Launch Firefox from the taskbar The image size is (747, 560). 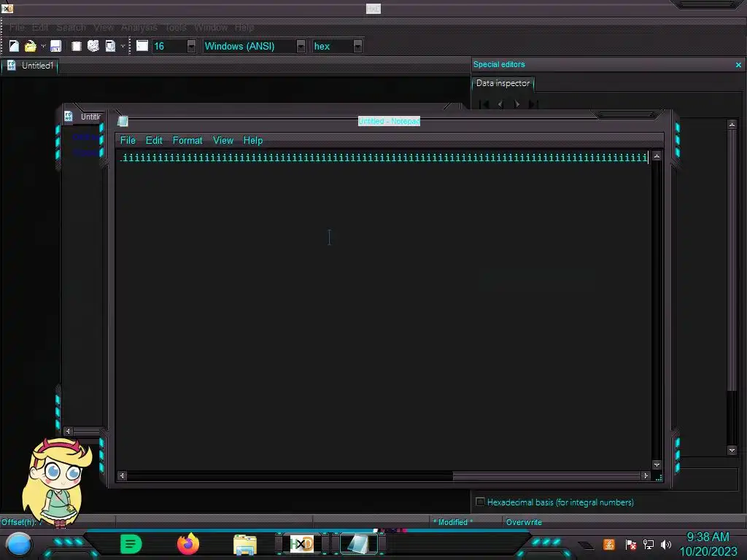(188, 544)
